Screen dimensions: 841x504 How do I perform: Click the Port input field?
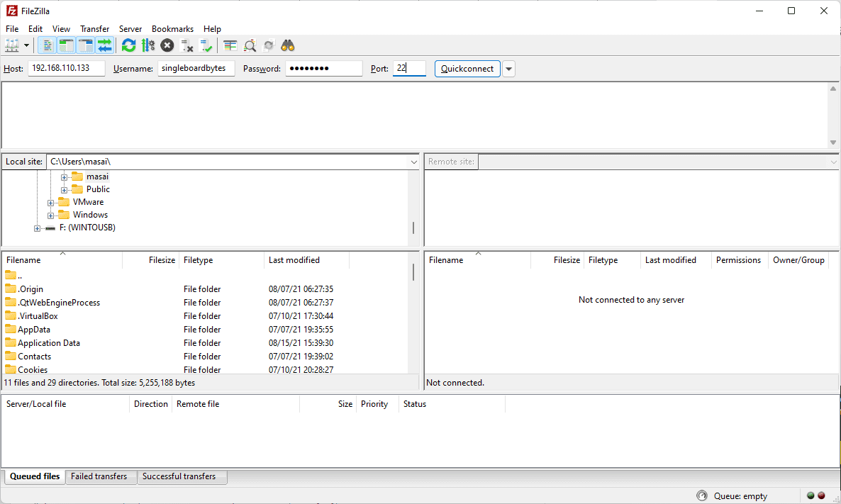click(409, 68)
